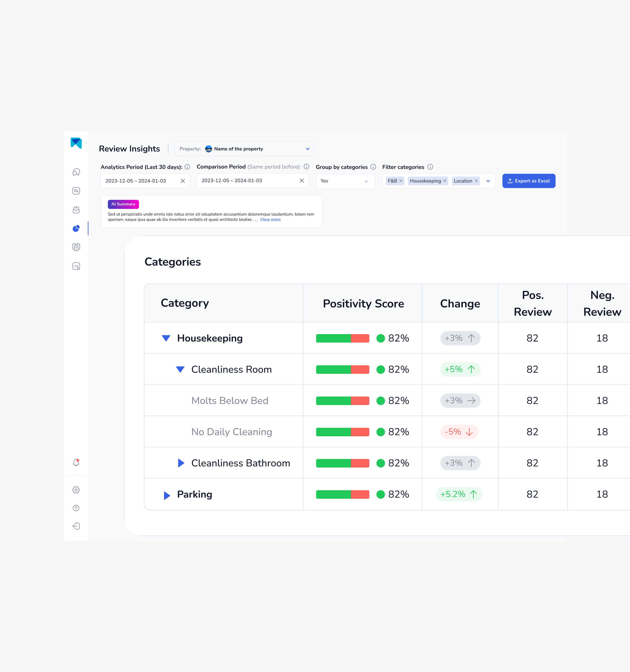Click Cleanliness Room +5% change badge
The image size is (630, 672).
point(460,369)
